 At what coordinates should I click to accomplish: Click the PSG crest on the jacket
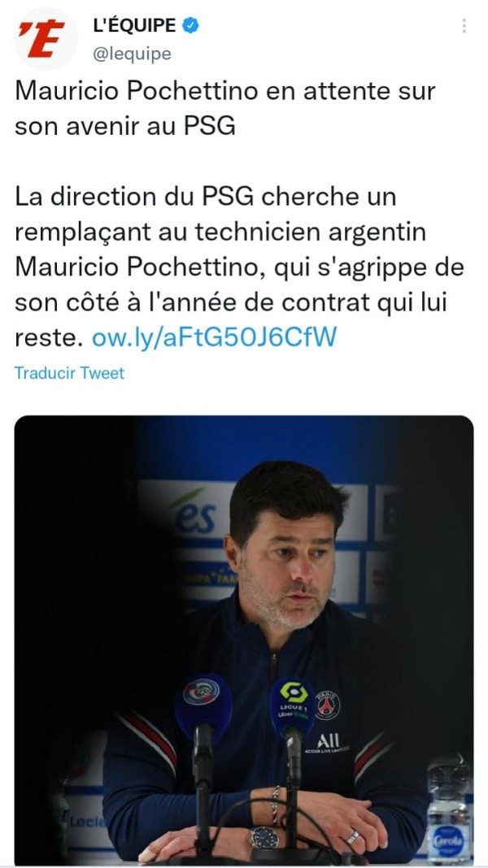[327, 705]
